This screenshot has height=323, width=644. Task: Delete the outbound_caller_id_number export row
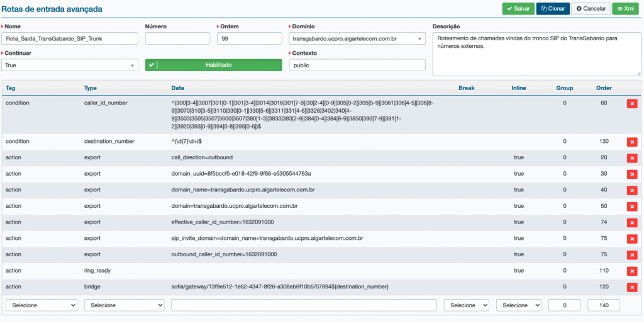coord(631,255)
